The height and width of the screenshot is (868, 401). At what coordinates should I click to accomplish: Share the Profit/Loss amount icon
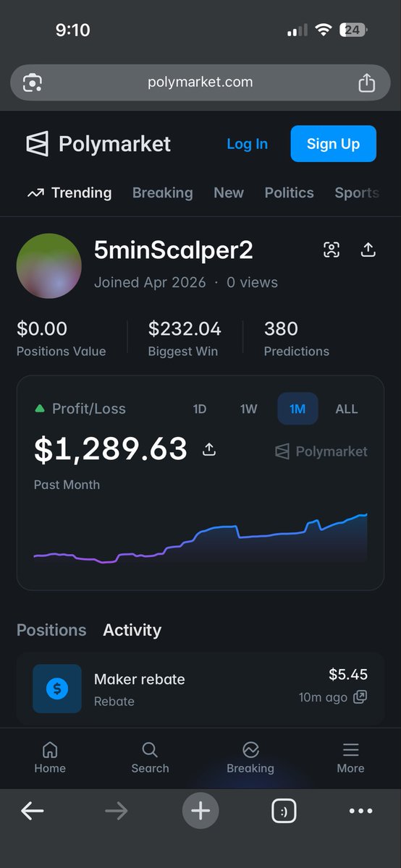pos(209,450)
